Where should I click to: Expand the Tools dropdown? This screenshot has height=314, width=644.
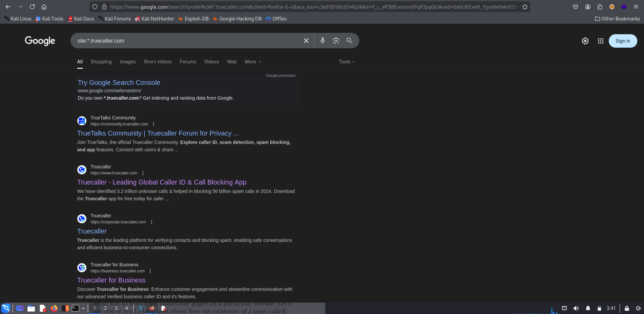pyautogui.click(x=346, y=62)
